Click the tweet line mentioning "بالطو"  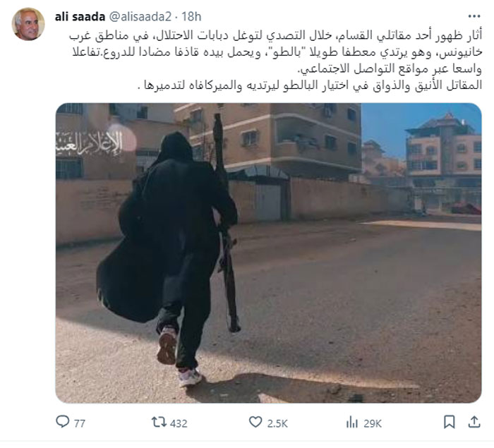tap(277, 52)
